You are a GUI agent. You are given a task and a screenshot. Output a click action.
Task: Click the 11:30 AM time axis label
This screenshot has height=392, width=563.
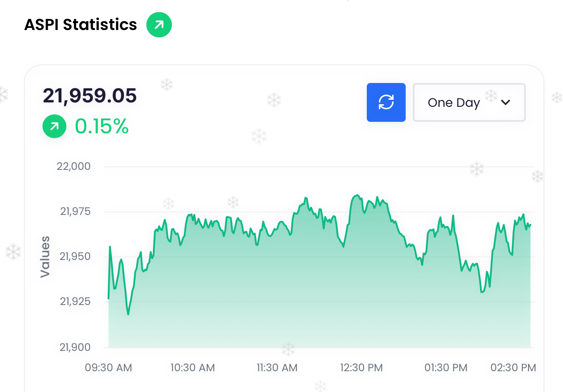(x=277, y=367)
